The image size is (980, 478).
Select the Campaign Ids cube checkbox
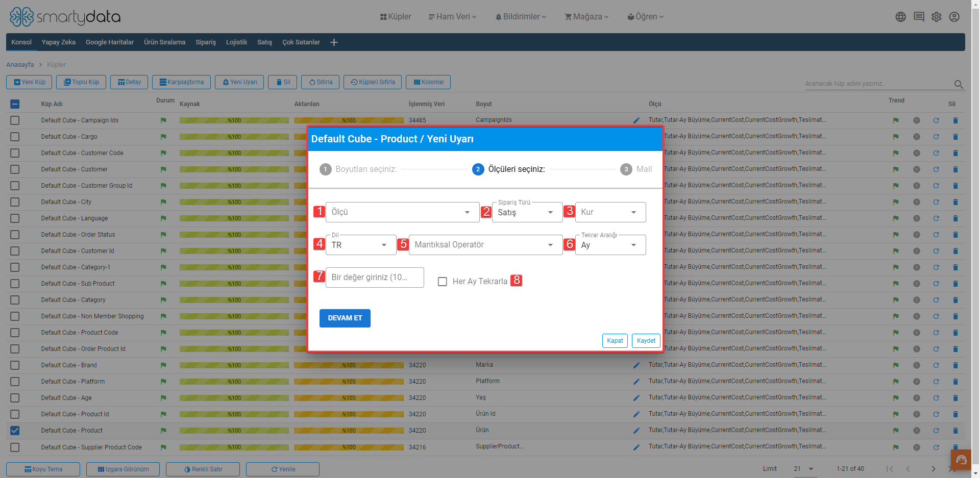click(15, 120)
